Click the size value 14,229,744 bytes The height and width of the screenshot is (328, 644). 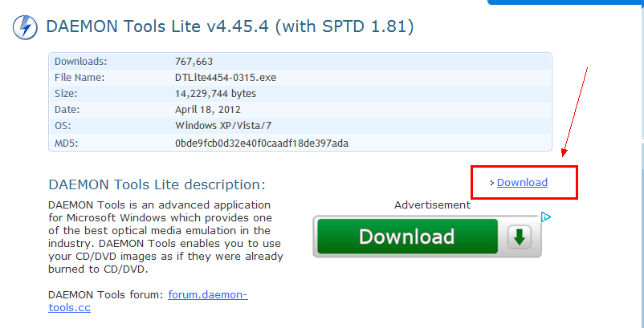point(215,93)
